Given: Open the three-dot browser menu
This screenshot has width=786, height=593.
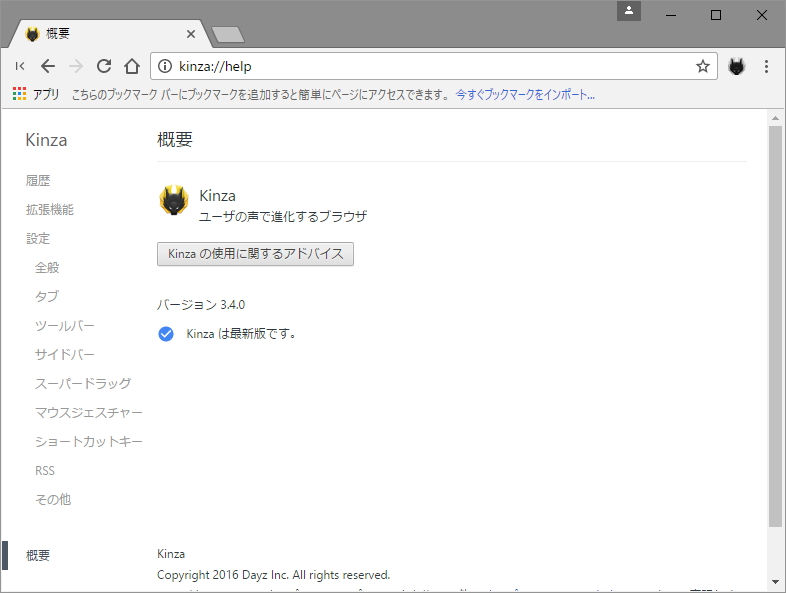Looking at the screenshot, I should tap(766, 66).
